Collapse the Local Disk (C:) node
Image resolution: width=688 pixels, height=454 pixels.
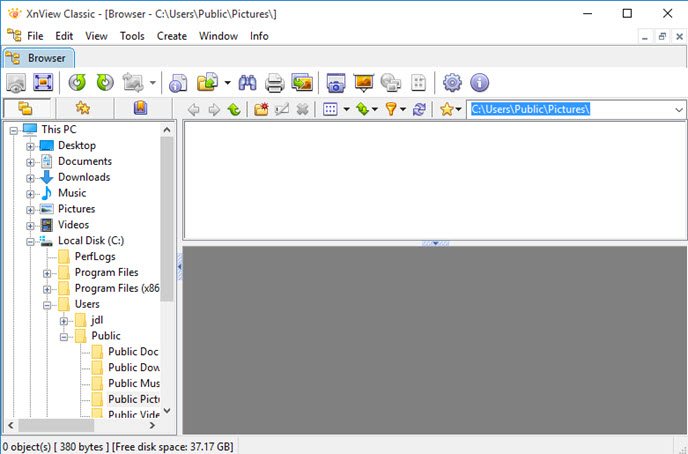pyautogui.click(x=30, y=242)
